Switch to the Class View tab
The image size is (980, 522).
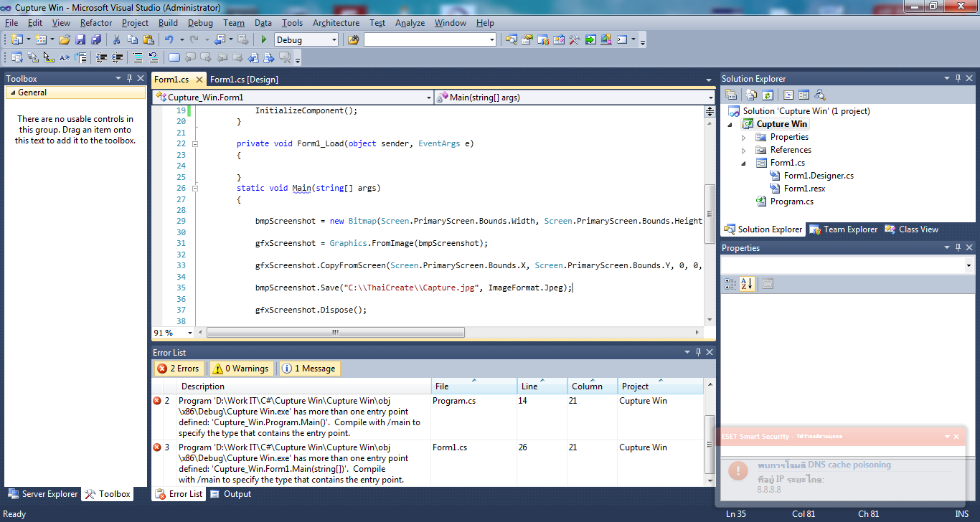click(x=912, y=229)
